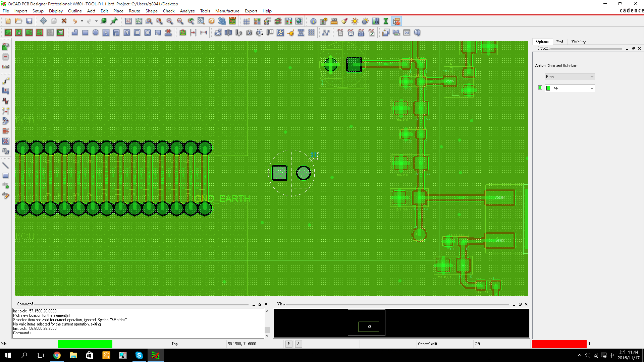Click the Flip design icon
This screenshot has height=362, width=644.
232,21
